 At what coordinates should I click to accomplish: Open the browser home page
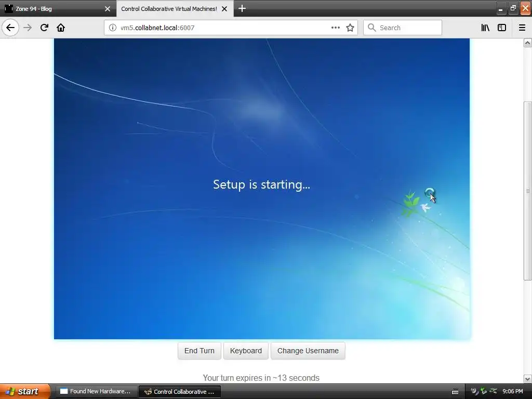tap(61, 28)
